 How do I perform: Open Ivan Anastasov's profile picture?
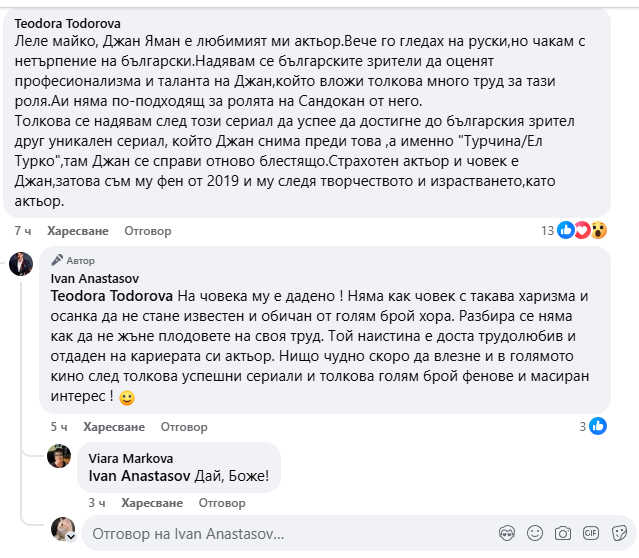(x=22, y=264)
